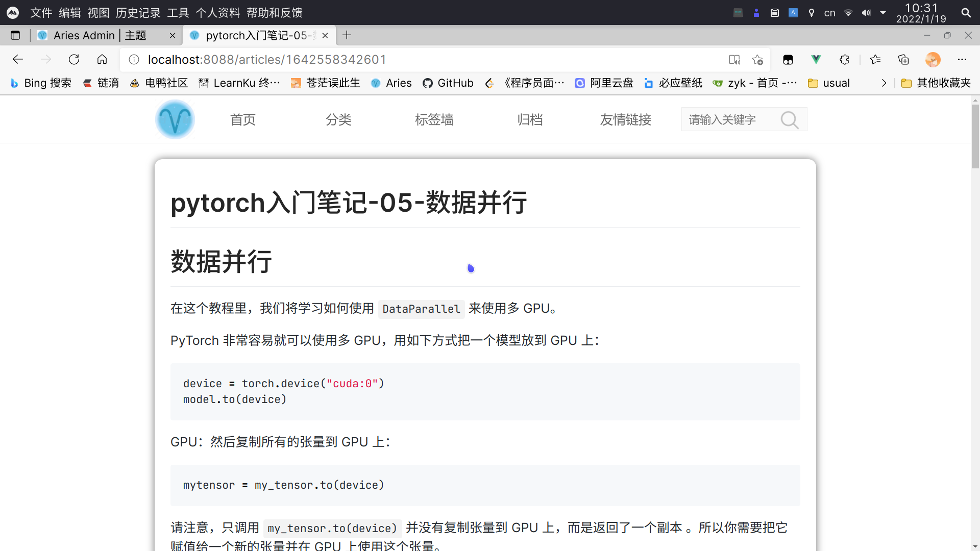This screenshot has width=980, height=551.
Task: Open the extensions puzzle icon
Action: point(844,60)
